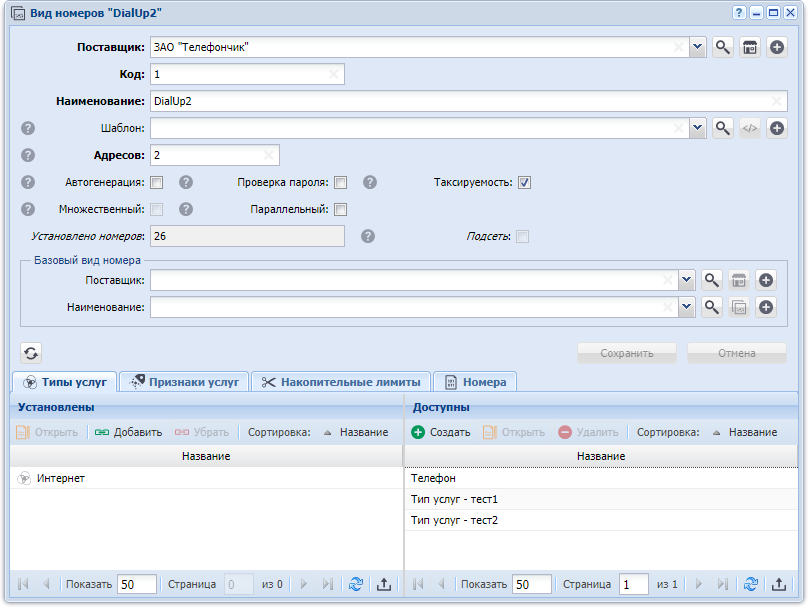Click the Адресов input field
This screenshot has width=808, height=607.
[x=215, y=155]
